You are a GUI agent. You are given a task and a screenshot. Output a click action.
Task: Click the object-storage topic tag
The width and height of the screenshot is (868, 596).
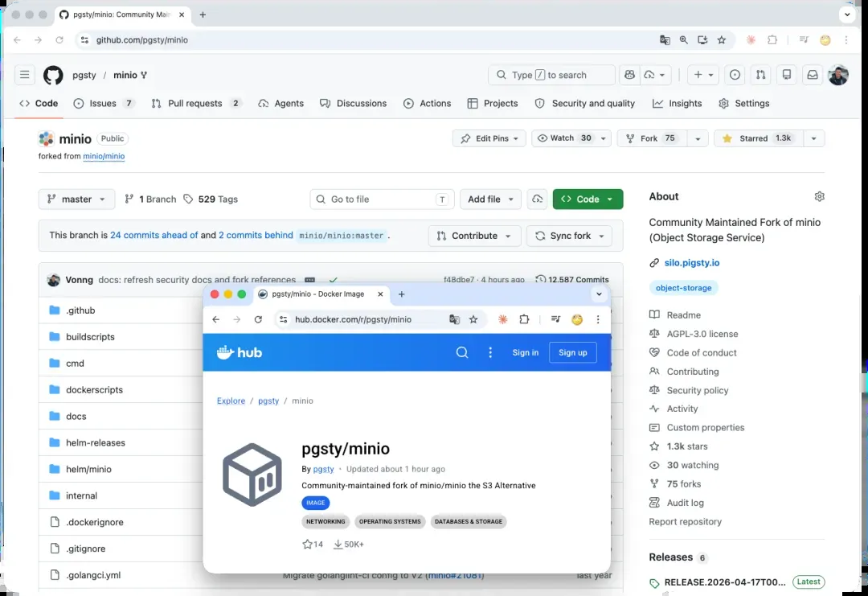point(684,288)
